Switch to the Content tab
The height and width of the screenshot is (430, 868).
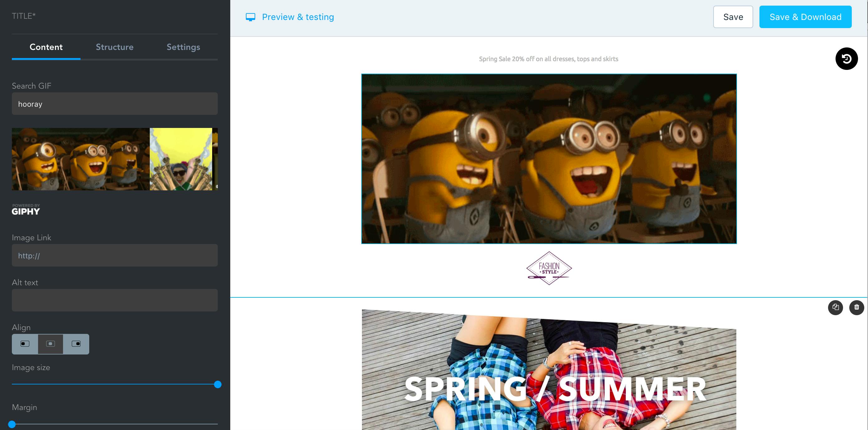[x=46, y=47]
